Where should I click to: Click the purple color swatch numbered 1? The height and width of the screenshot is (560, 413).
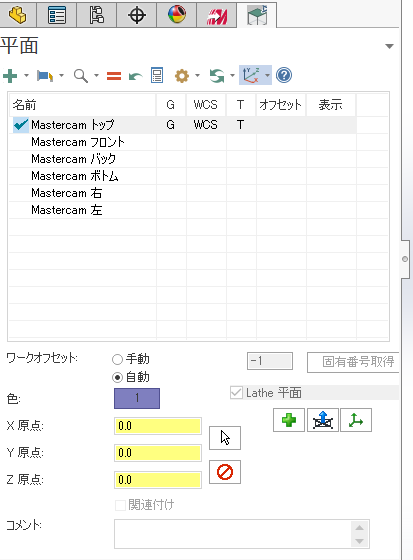pos(137,398)
